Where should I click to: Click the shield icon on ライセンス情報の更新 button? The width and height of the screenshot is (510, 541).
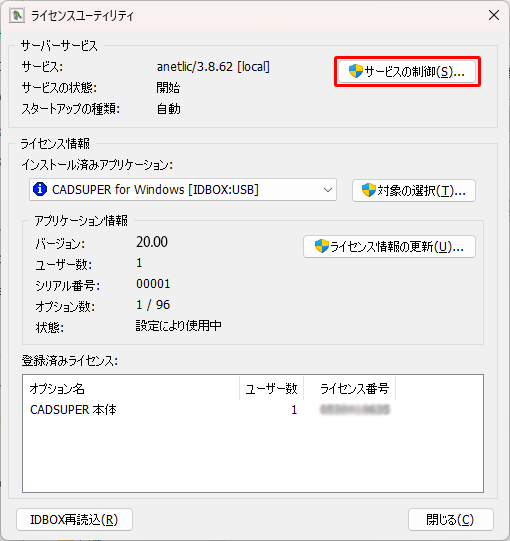coord(322,246)
